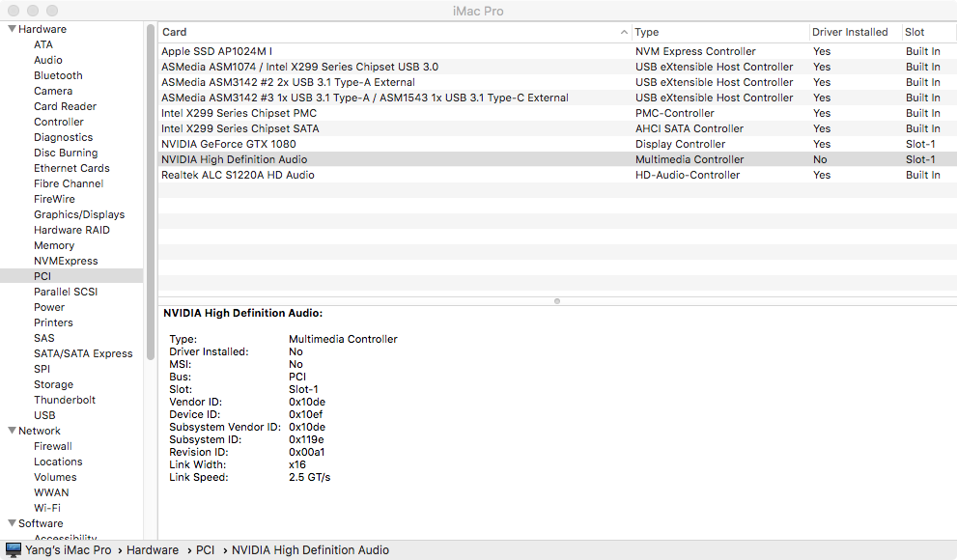Open Ethernet Cards info

point(72,168)
